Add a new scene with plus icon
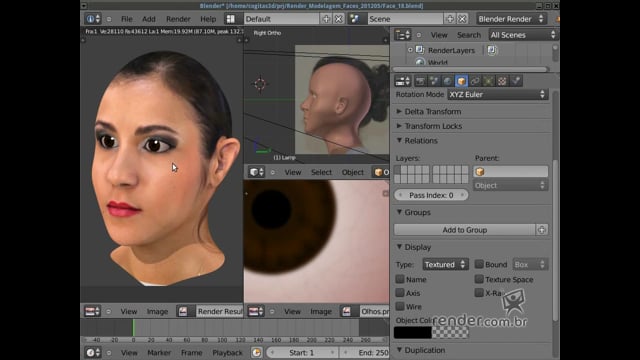 click(x=450, y=19)
